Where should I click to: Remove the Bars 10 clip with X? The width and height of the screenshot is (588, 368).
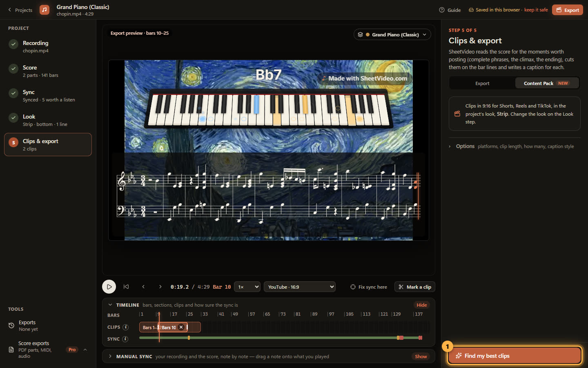(181, 327)
